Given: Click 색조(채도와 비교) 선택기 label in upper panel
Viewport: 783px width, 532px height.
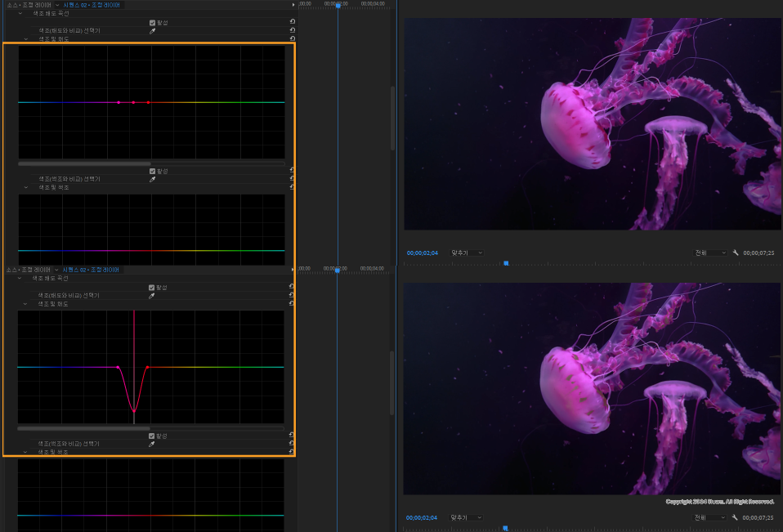Looking at the screenshot, I should click(x=69, y=31).
